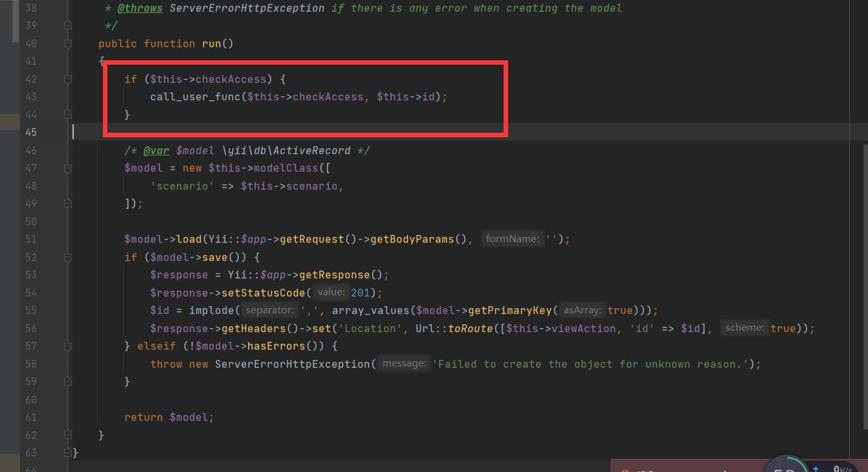Click the status code value 201
The image size is (868, 472).
pos(361,293)
